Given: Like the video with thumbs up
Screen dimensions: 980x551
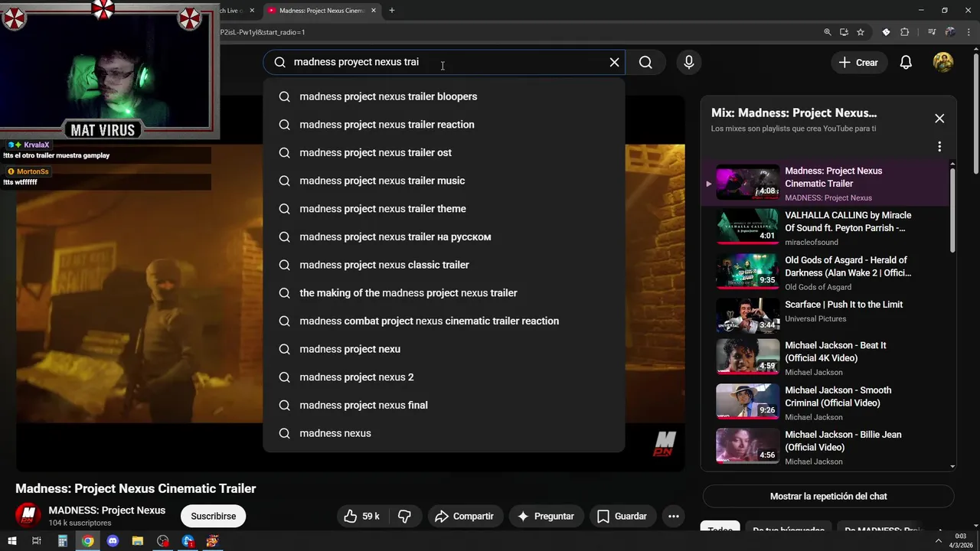Looking at the screenshot, I should 362,517.
